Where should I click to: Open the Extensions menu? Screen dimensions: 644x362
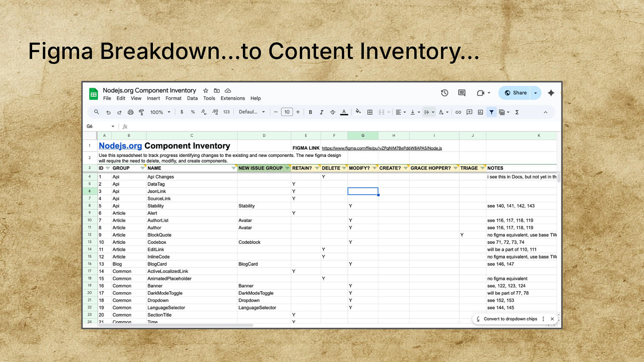pos(232,98)
